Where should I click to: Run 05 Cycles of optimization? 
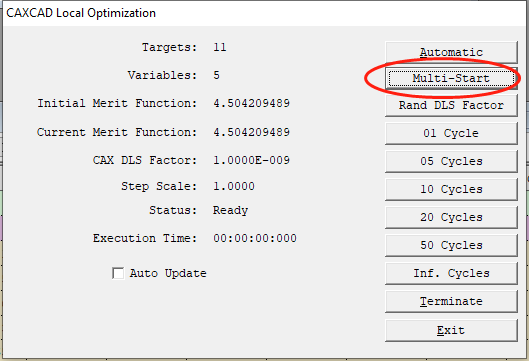coord(451,161)
